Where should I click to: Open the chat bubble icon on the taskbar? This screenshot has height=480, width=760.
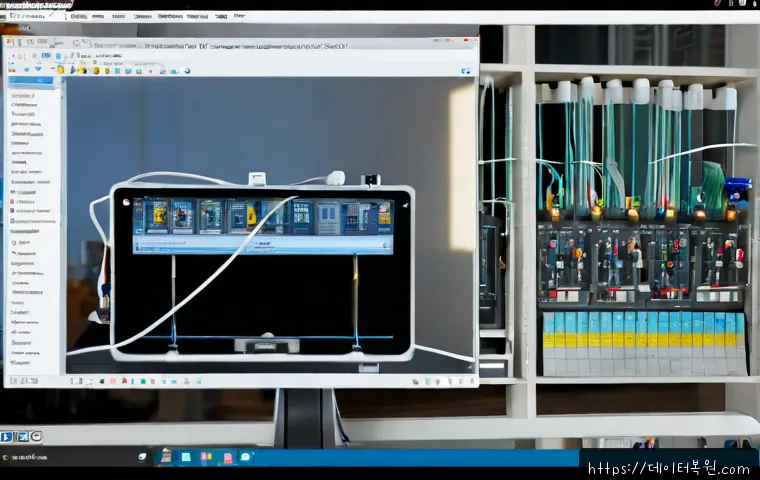point(245,456)
